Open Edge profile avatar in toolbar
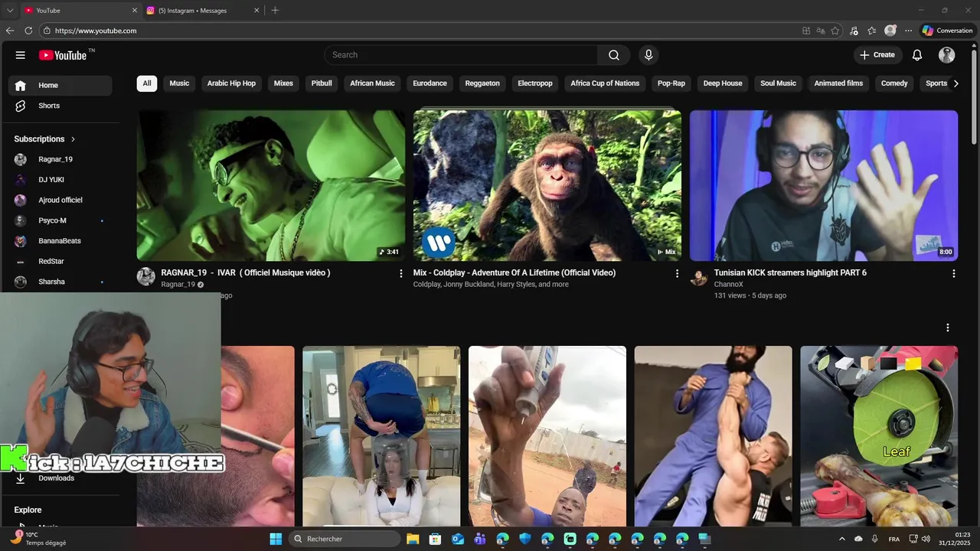 click(890, 31)
